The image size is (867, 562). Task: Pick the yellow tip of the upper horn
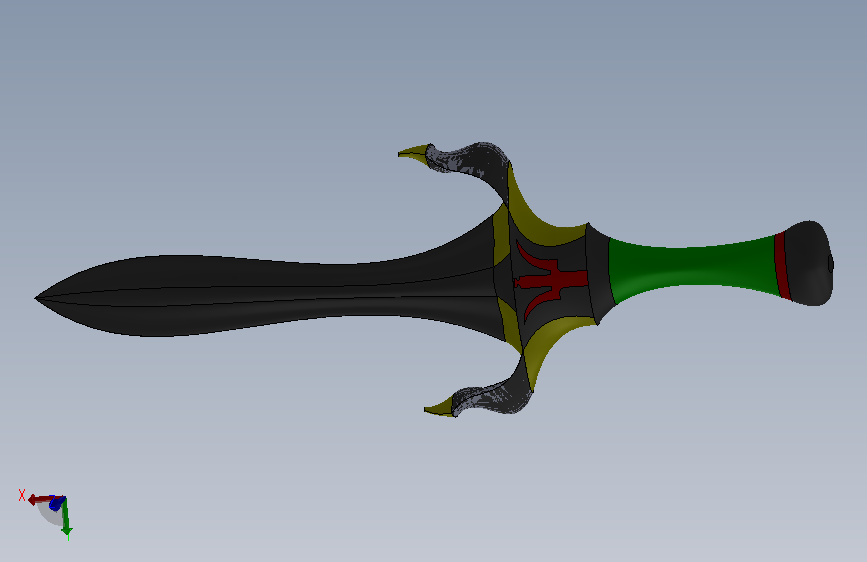(414, 153)
